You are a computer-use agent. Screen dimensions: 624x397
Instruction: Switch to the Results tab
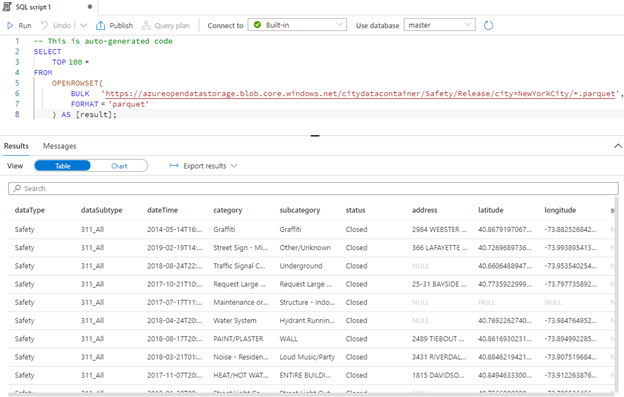click(x=16, y=146)
